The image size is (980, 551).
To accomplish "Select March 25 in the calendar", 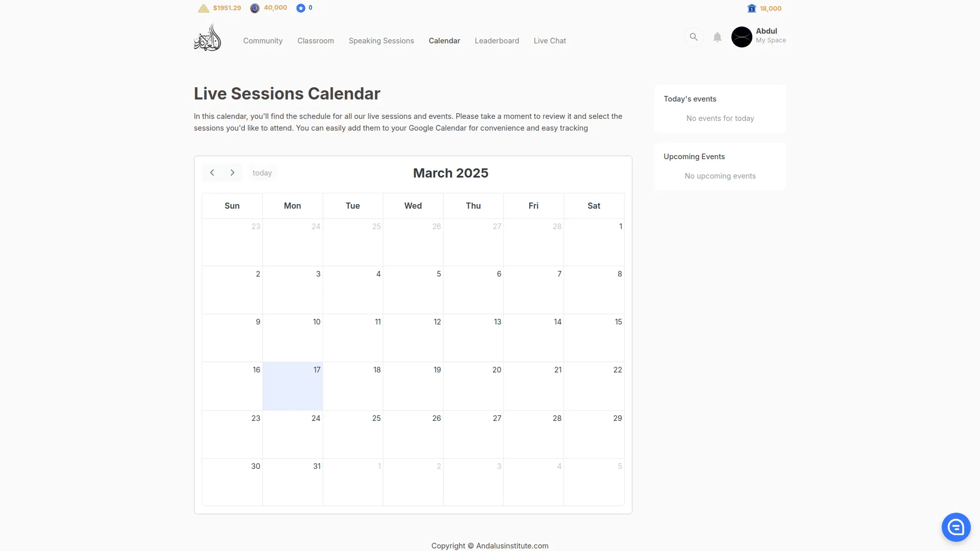I will pyautogui.click(x=353, y=434).
